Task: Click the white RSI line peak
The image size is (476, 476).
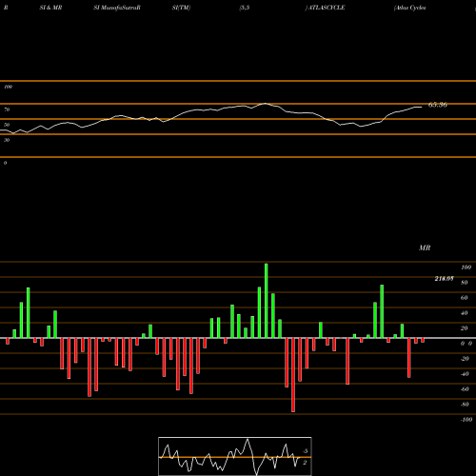Action: tap(265, 104)
